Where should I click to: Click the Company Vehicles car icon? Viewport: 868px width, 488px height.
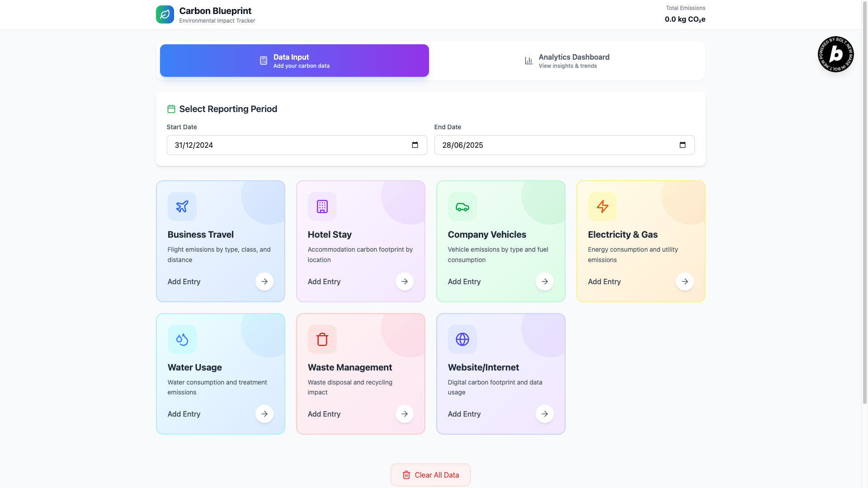(x=462, y=206)
